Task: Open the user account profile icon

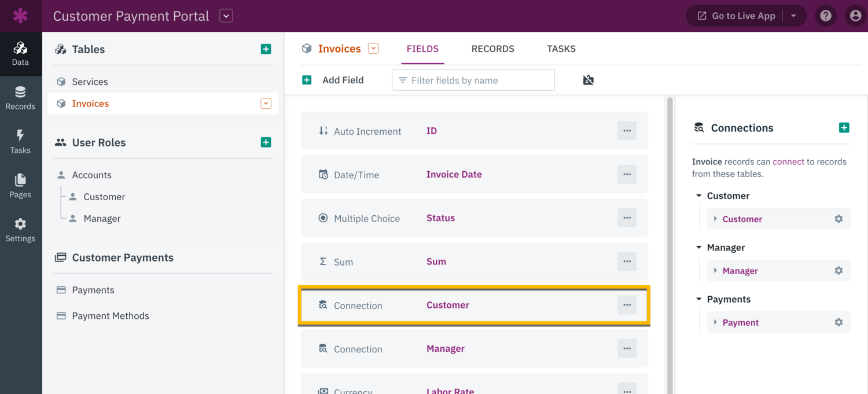Action: (855, 16)
